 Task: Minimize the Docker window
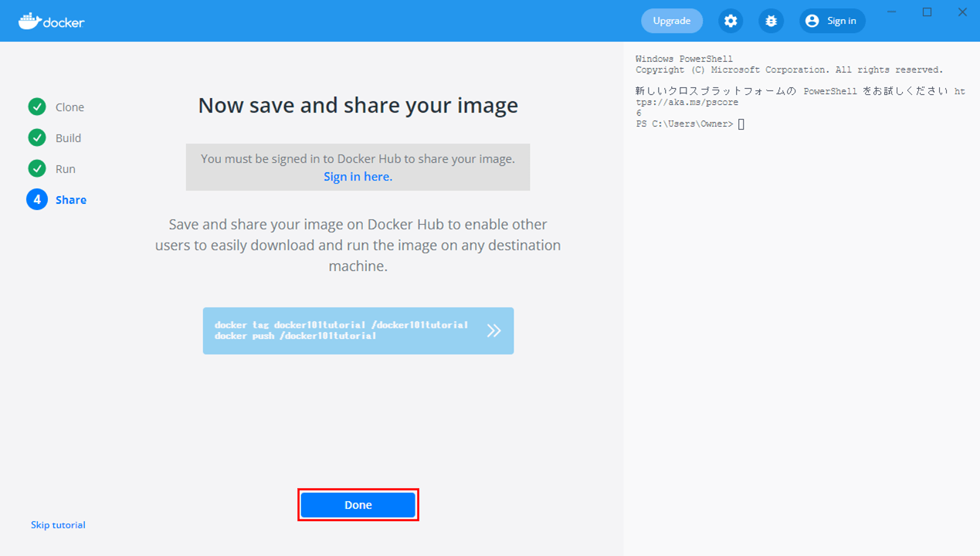(892, 12)
